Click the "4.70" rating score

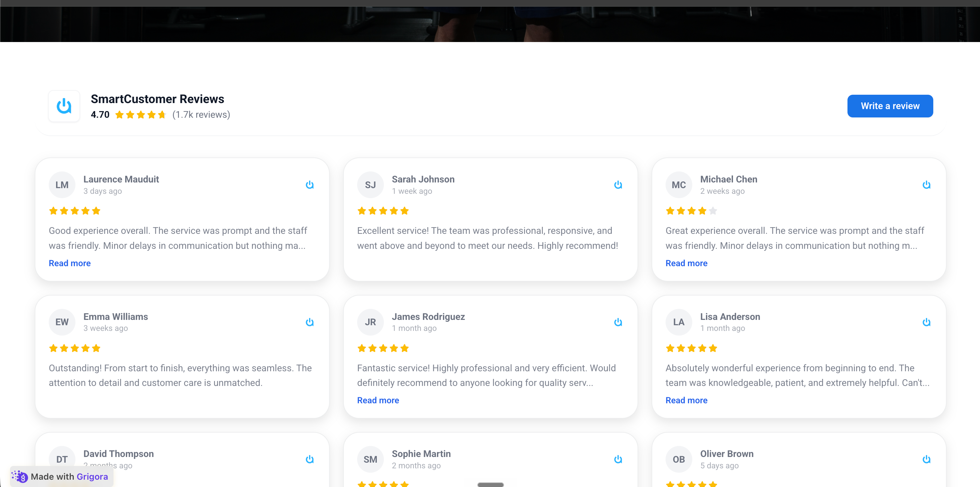(100, 114)
